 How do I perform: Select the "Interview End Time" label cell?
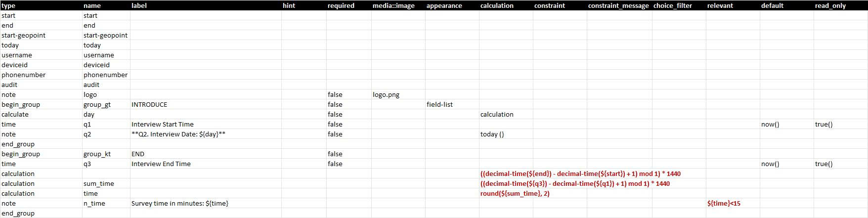161,164
